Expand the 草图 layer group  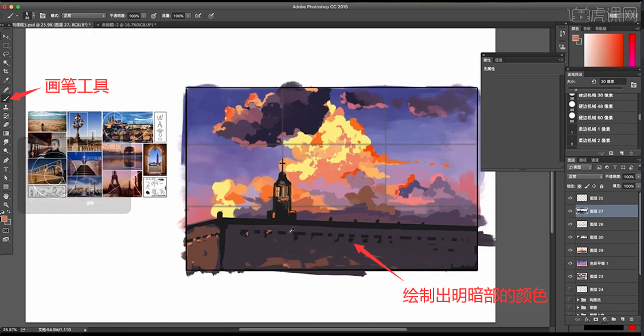[x=578, y=307]
